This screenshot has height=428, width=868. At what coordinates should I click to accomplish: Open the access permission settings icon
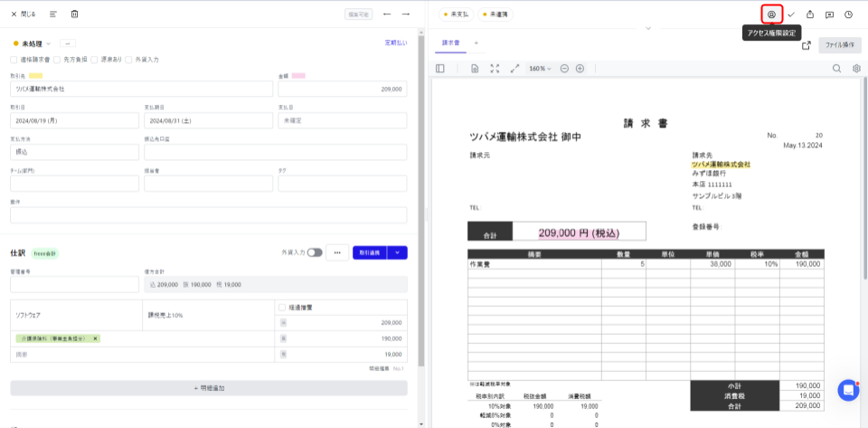point(771,14)
